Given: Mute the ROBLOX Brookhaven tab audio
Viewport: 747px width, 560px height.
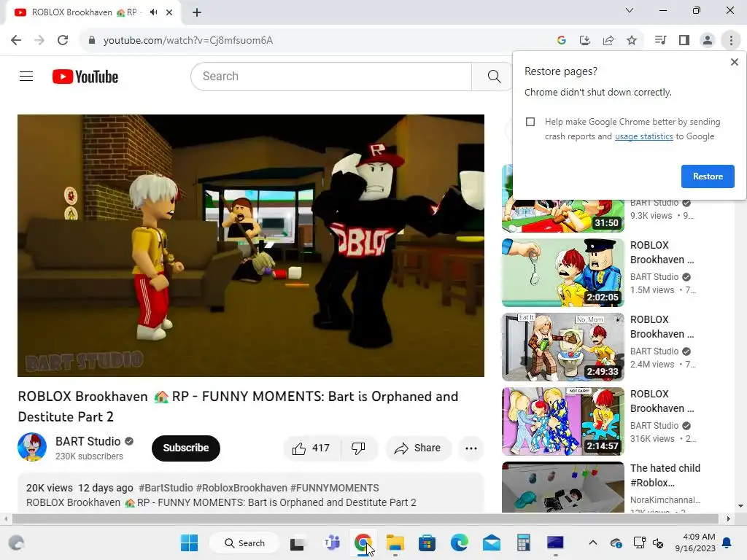Looking at the screenshot, I should coord(153,12).
